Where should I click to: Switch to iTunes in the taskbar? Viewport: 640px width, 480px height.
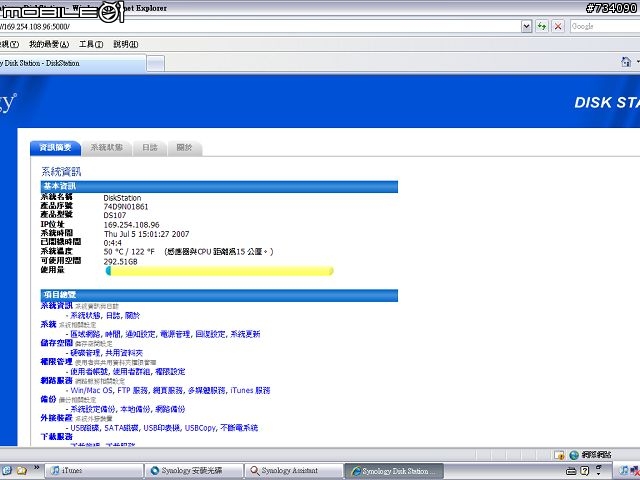93,471
